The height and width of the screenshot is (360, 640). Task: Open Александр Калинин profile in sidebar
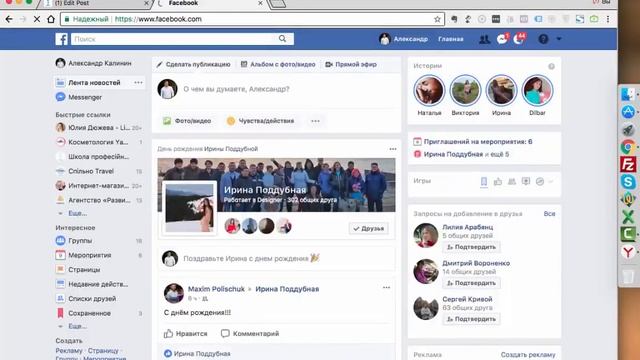pyautogui.click(x=93, y=63)
